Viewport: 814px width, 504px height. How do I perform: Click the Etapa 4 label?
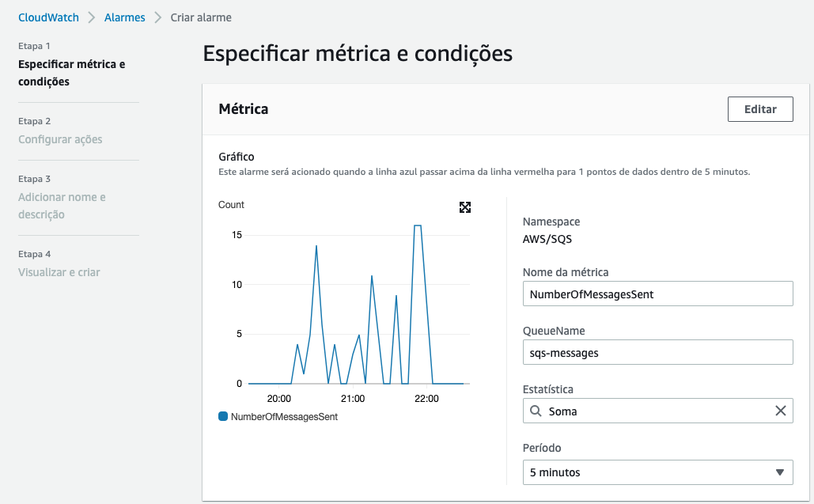coord(34,254)
